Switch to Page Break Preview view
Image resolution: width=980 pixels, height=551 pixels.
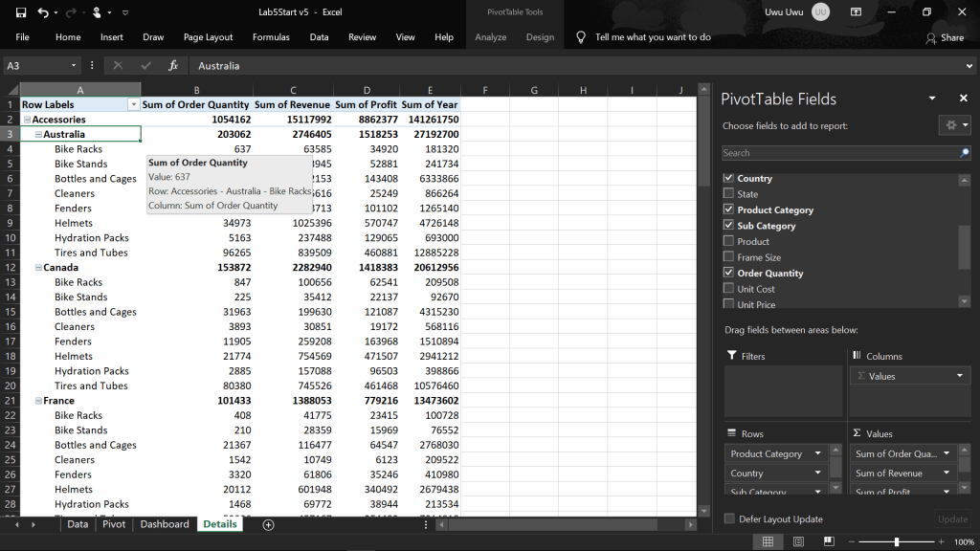(x=829, y=541)
